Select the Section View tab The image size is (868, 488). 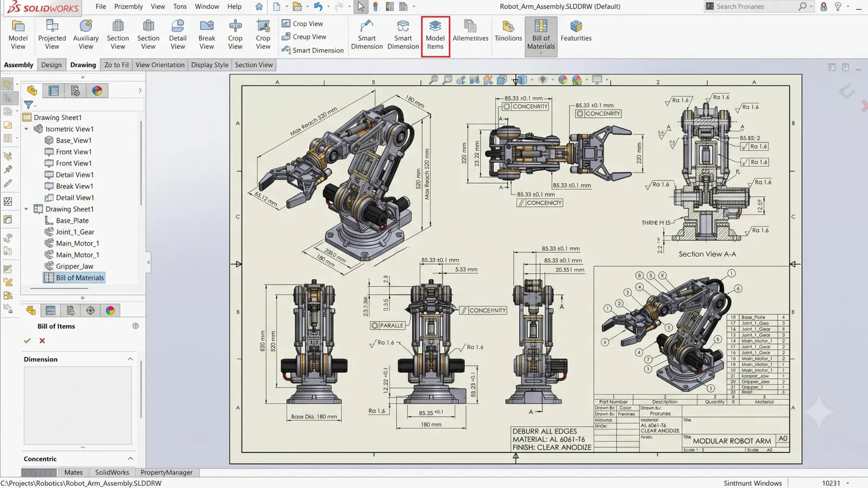[x=254, y=65]
